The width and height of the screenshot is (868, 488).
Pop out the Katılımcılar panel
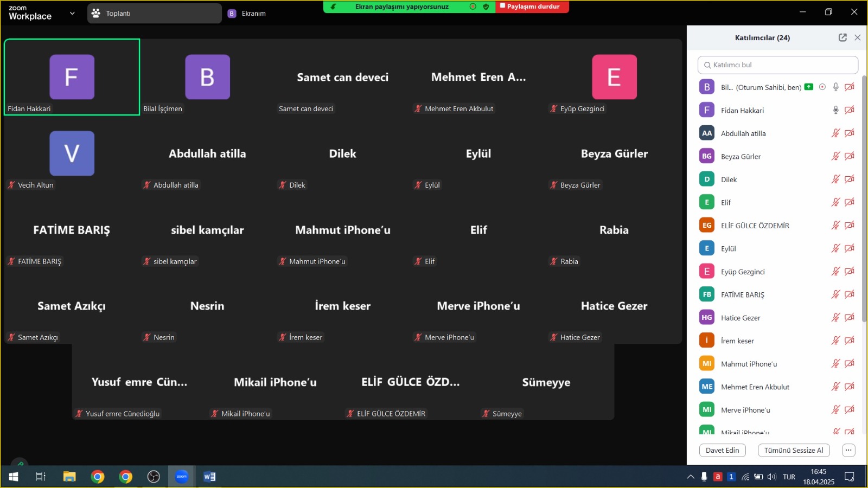(842, 37)
